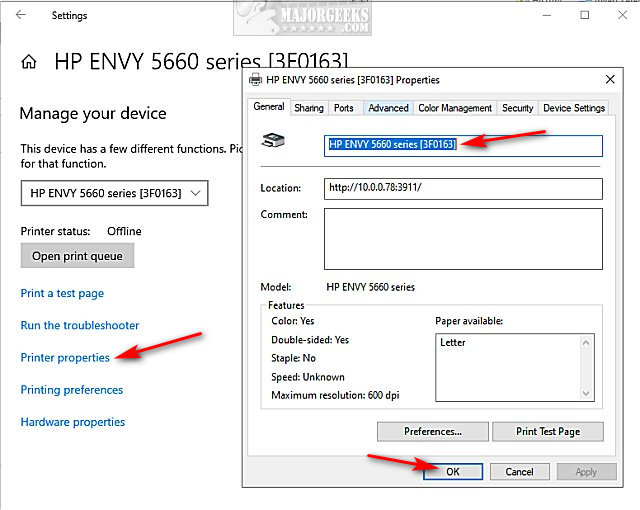Click the Print Test Page button
The width and height of the screenshot is (640, 510).
pos(548,432)
